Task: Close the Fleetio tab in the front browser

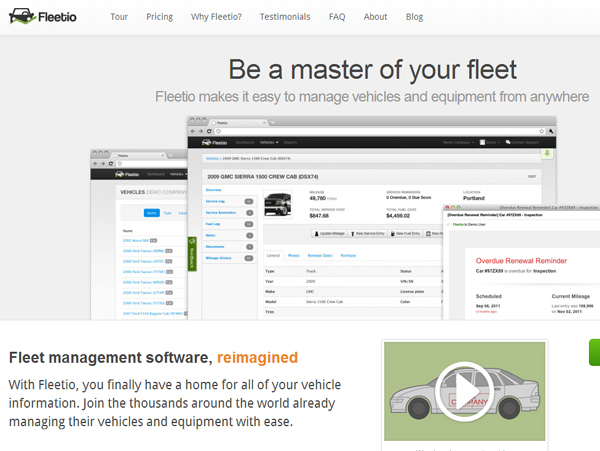Action: [x=264, y=123]
